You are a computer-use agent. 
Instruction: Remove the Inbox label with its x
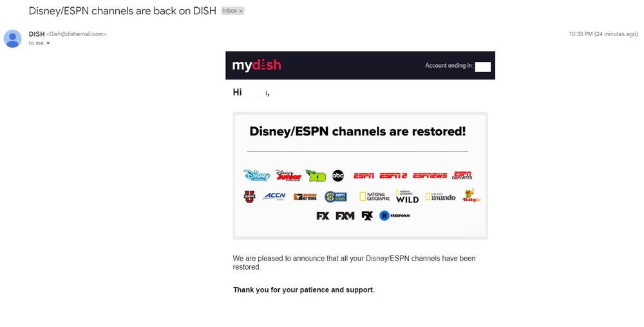pyautogui.click(x=241, y=11)
